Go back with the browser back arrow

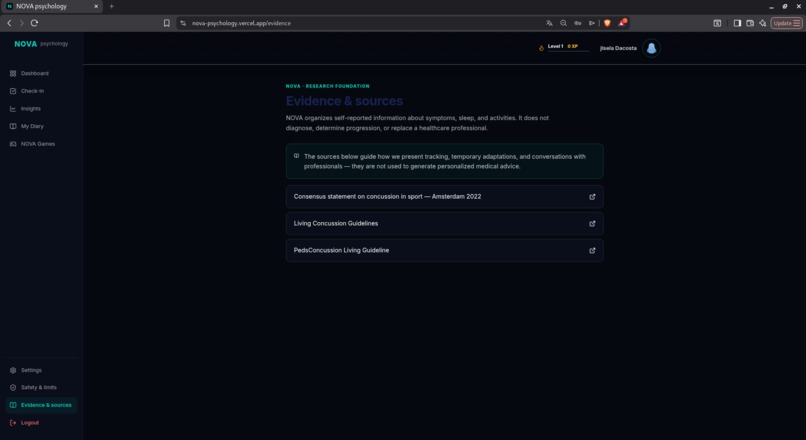[x=9, y=23]
